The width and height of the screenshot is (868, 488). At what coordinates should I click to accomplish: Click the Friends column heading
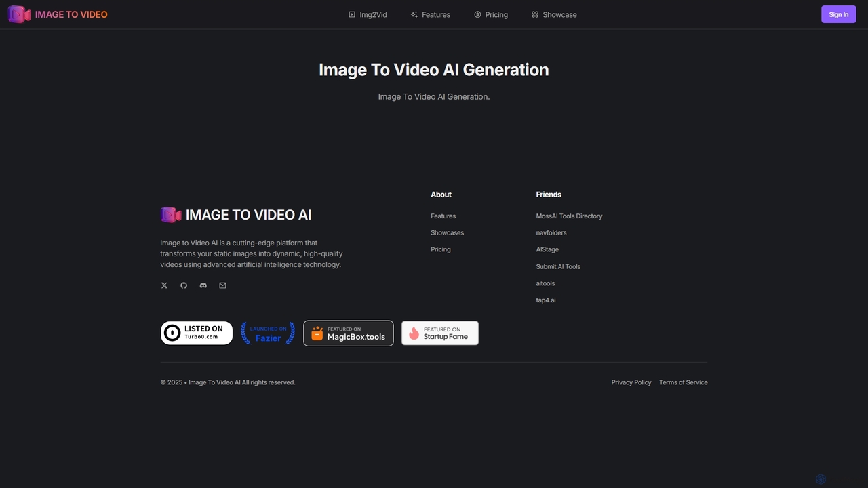tap(549, 195)
